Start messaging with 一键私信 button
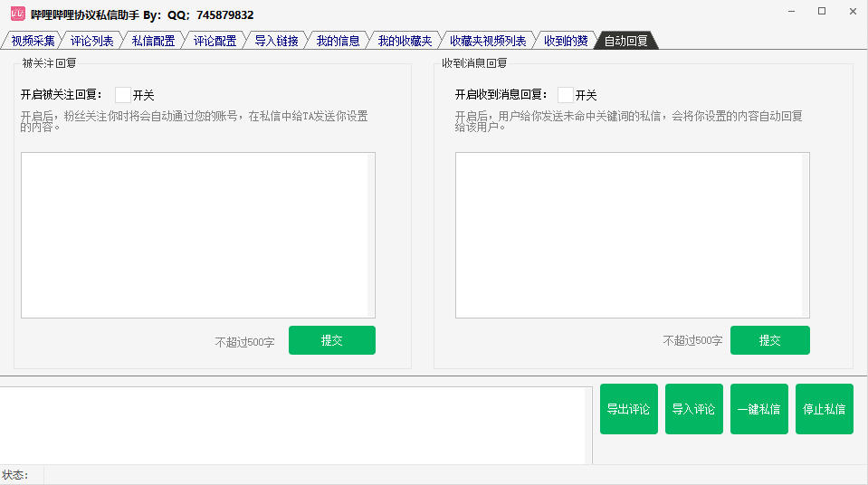Screen dimensions: 868x485 coord(758,409)
